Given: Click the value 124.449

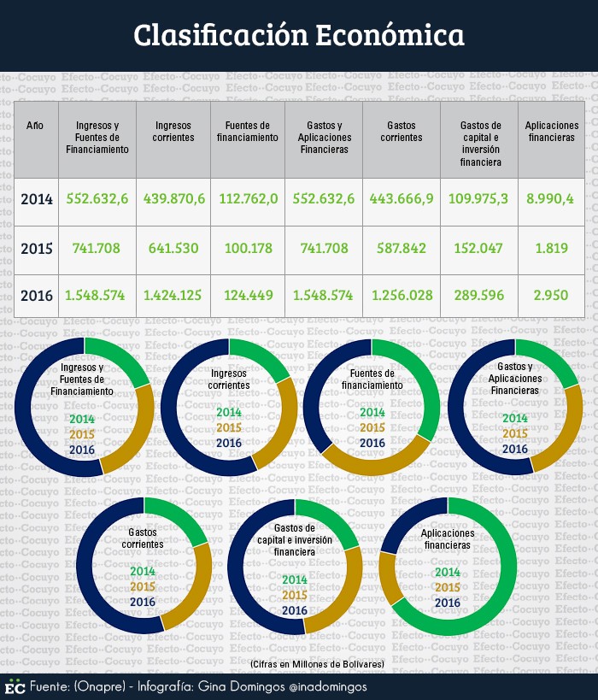Looking at the screenshot, I should 248,295.
